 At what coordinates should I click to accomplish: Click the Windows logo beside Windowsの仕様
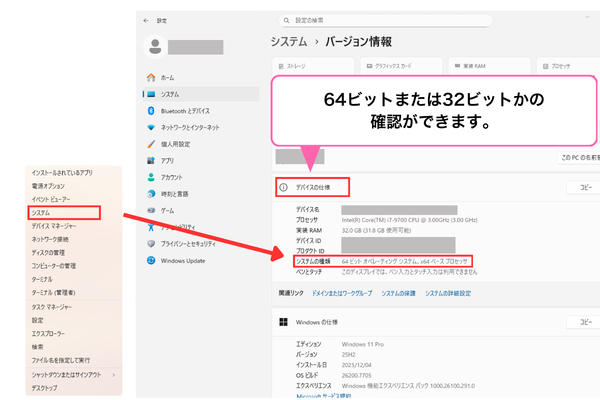pyautogui.click(x=283, y=322)
